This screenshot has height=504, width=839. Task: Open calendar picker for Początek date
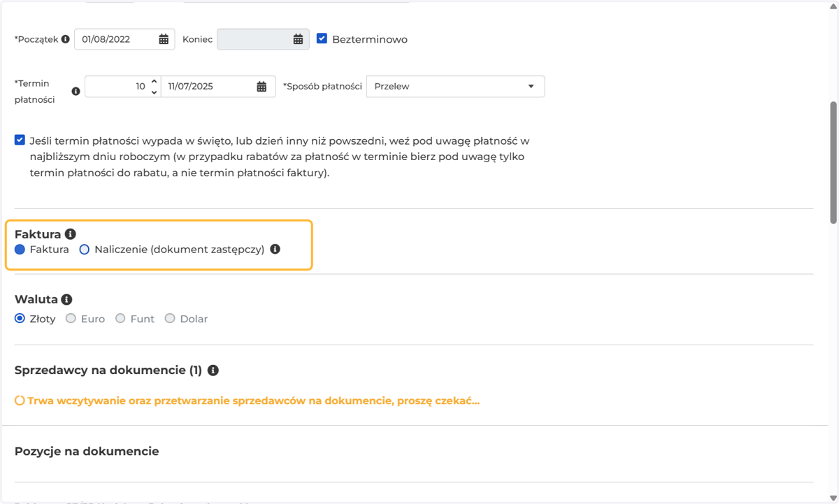(x=164, y=39)
